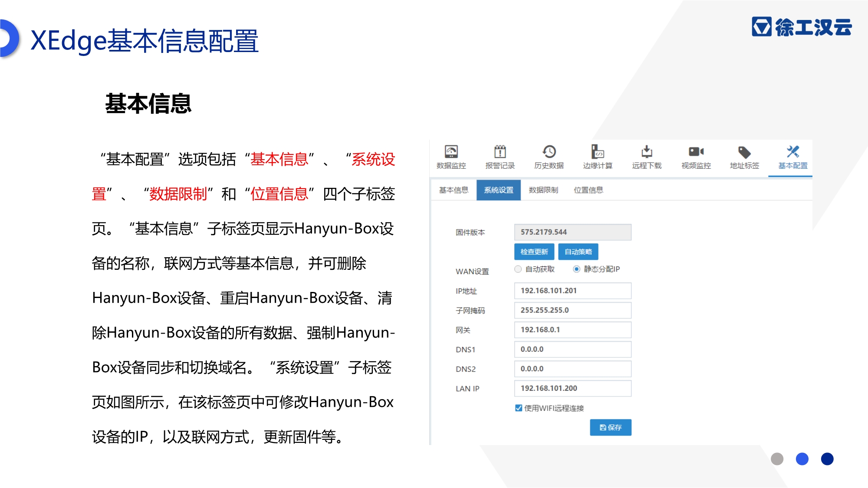Image resolution: width=868 pixels, height=488 pixels.
Task: Select the 静态分配IP radio option
Action: [576, 269]
